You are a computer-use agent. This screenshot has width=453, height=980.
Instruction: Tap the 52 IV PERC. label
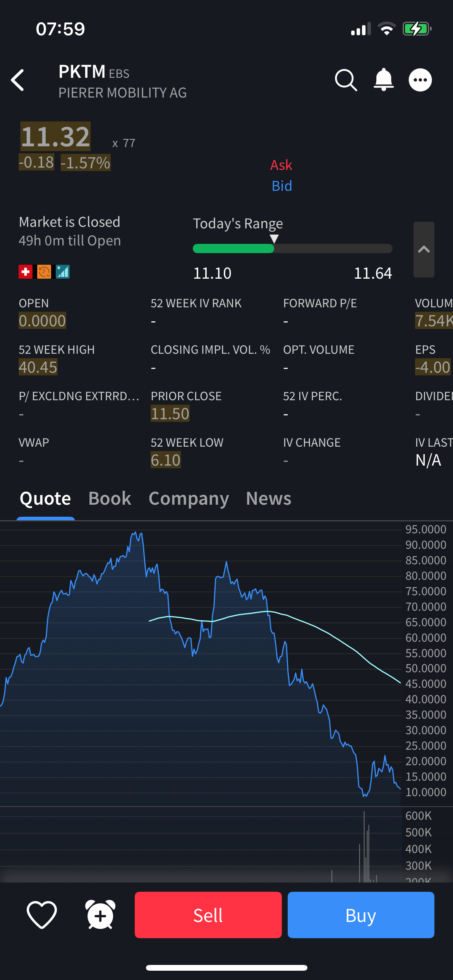tap(312, 396)
